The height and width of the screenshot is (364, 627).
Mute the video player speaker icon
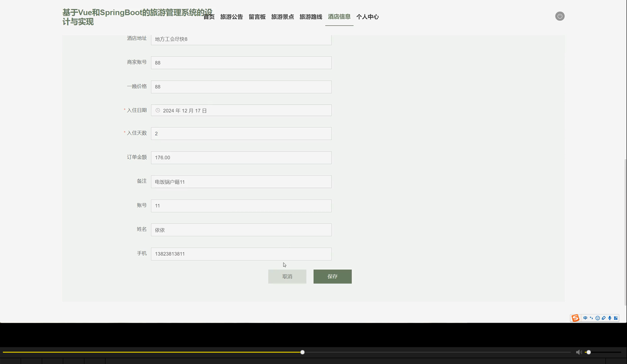tap(579, 352)
